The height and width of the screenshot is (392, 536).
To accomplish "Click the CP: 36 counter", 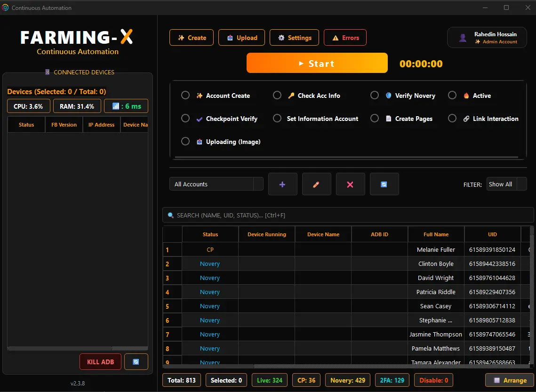I will pos(306,380).
